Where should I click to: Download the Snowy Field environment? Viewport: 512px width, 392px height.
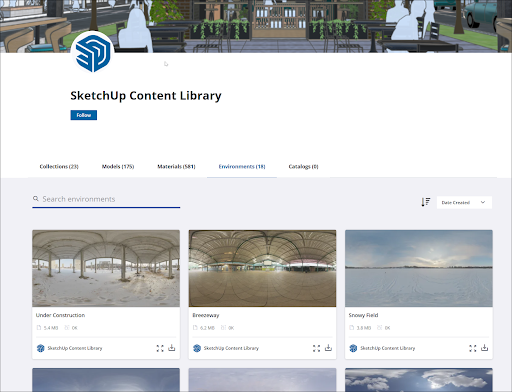coord(484,348)
